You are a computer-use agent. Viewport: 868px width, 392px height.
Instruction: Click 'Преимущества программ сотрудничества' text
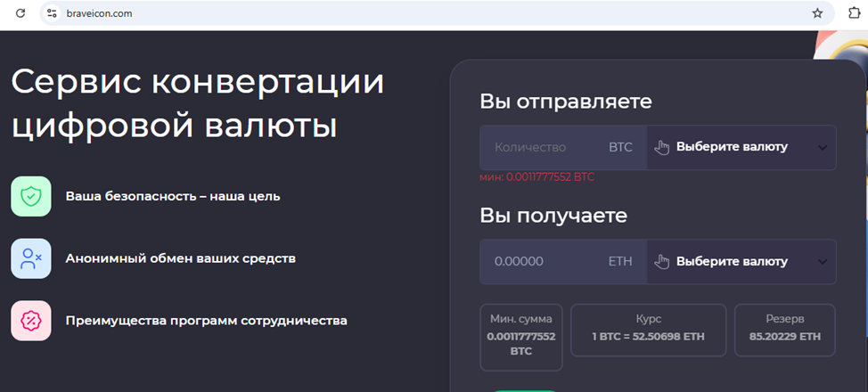point(207,321)
